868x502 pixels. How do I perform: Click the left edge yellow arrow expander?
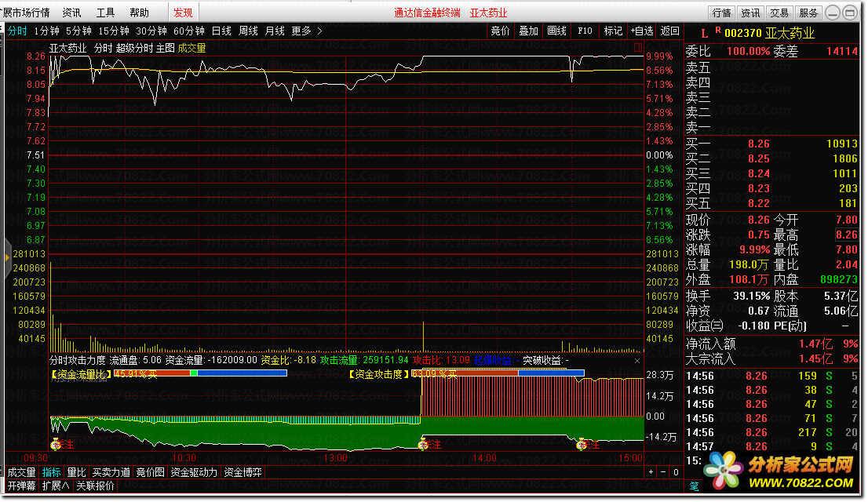click(x=7, y=256)
